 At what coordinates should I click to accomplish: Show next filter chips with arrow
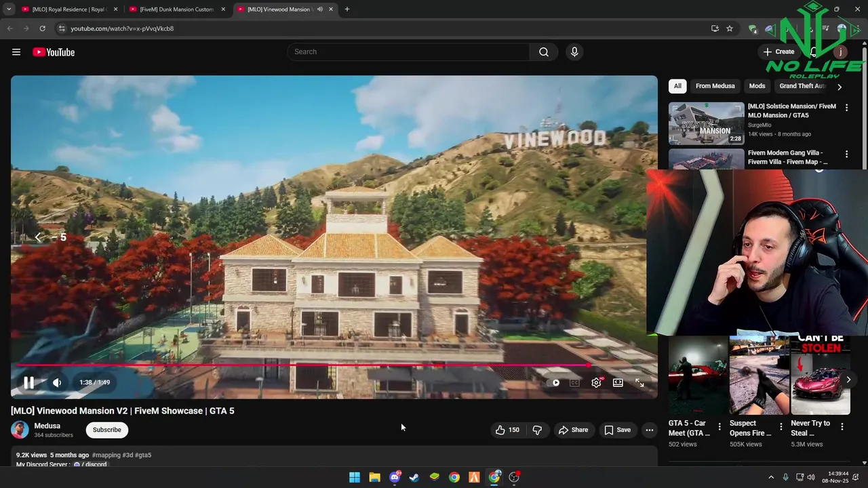pyautogui.click(x=840, y=87)
